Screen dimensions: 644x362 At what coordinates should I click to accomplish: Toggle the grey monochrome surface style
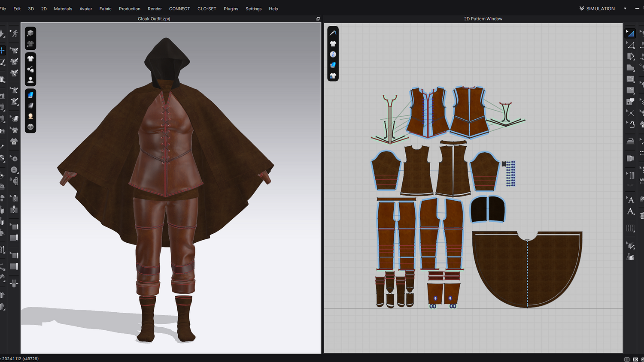coord(30,106)
